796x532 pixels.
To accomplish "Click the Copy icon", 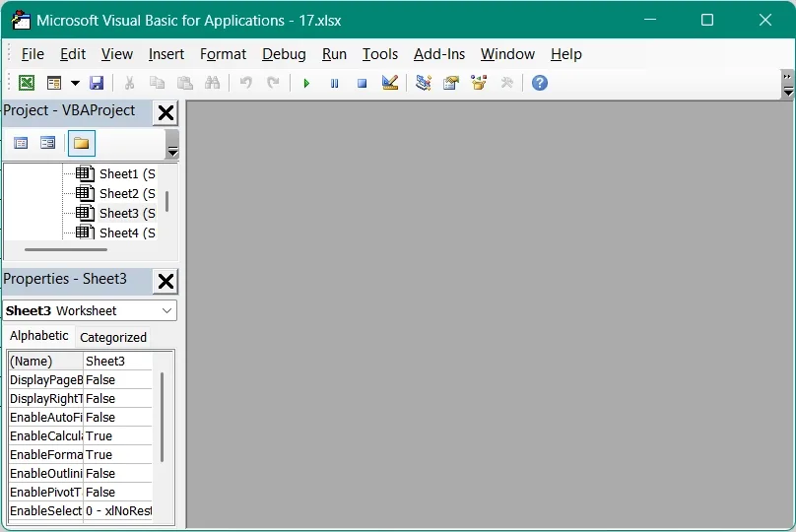I will (157, 83).
